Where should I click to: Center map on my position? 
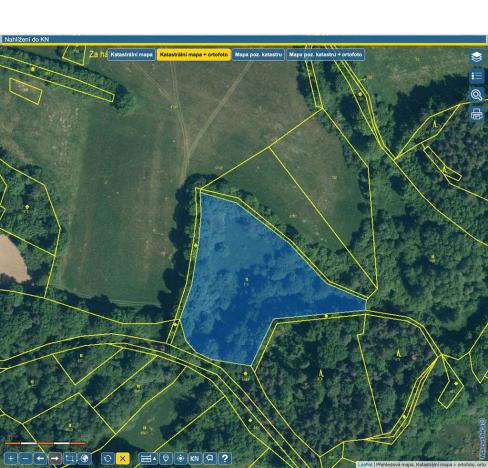coord(180,459)
